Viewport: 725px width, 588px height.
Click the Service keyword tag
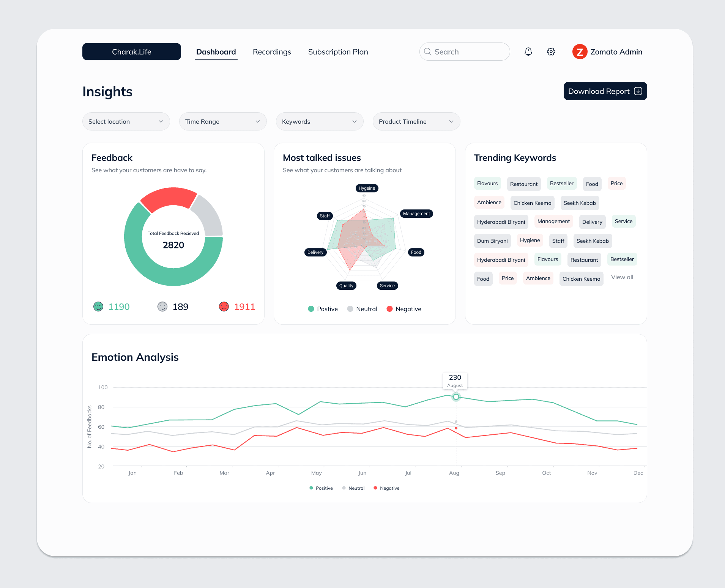point(624,221)
